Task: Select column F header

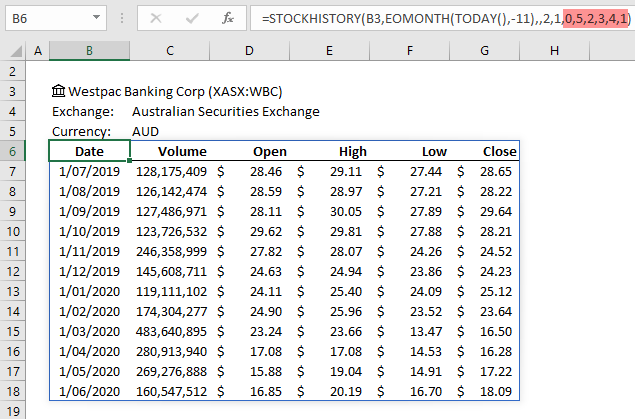Action: 409,51
